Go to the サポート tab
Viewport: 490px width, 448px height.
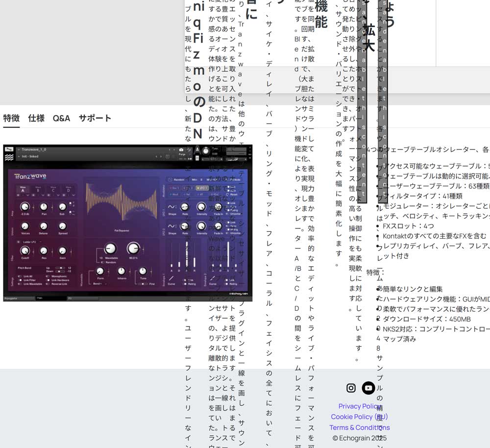[x=95, y=118]
